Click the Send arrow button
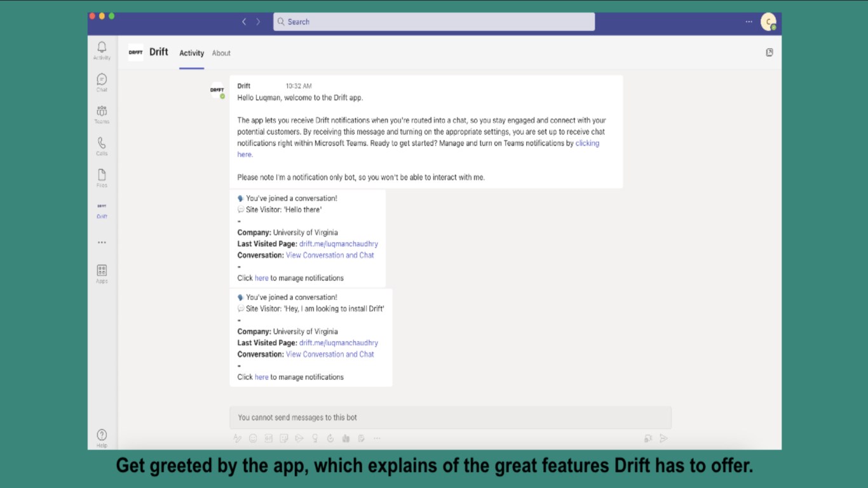 tap(663, 438)
